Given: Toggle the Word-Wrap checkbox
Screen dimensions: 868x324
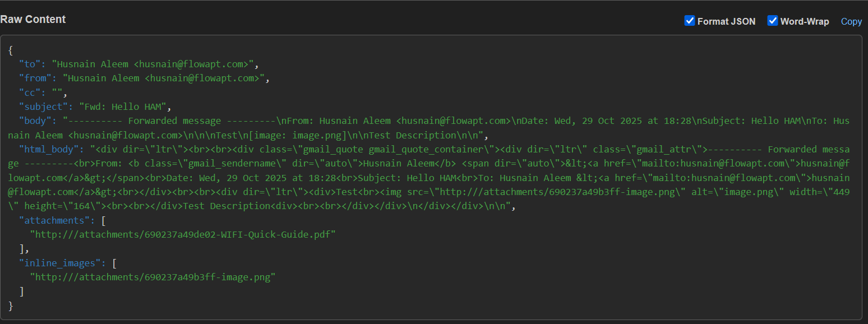Looking at the screenshot, I should 773,21.
